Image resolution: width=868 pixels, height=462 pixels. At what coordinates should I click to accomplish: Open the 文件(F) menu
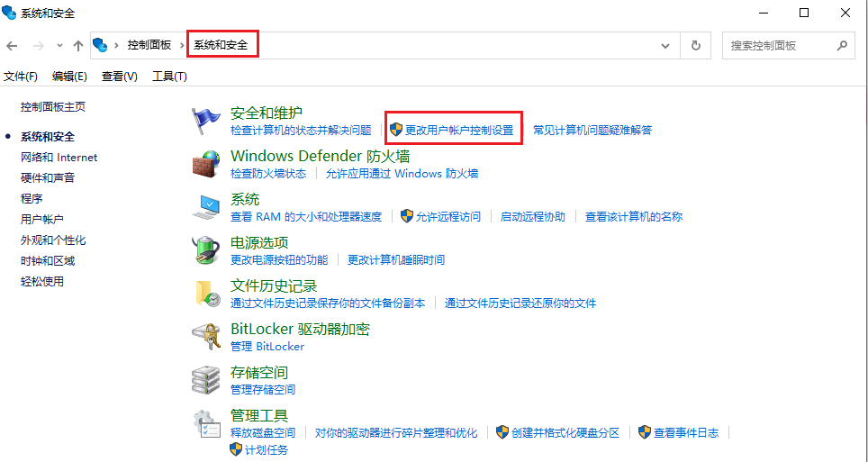[21, 77]
